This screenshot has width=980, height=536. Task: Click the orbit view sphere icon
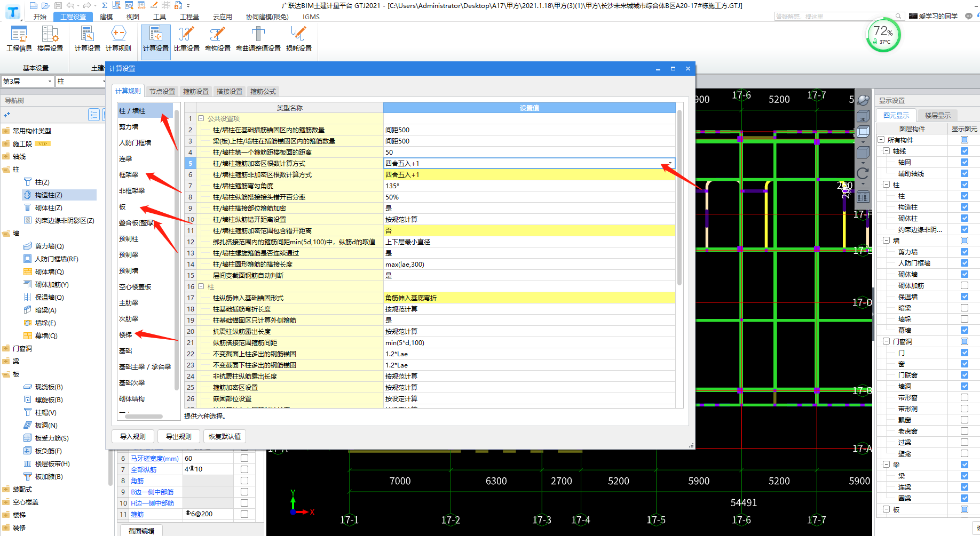pos(863,100)
